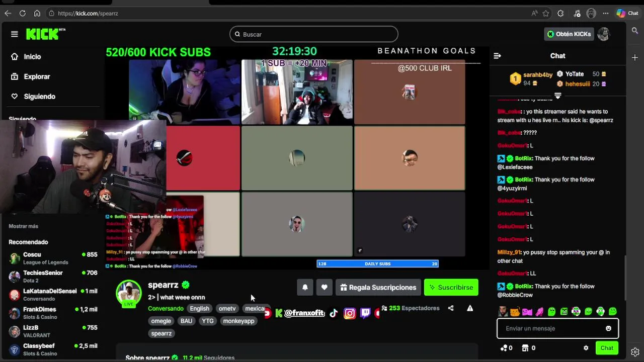Click the Edge sidebar plus icon
Image resolution: width=644 pixels, height=362 pixels.
635,57
